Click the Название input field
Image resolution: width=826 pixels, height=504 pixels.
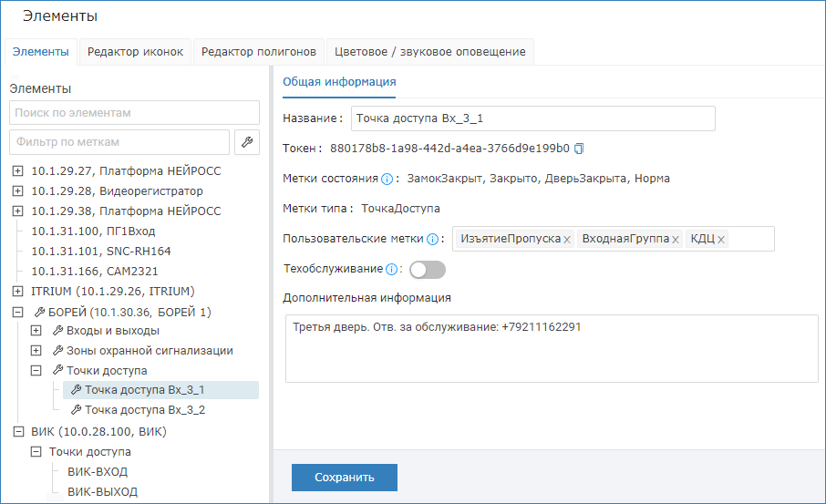click(533, 118)
